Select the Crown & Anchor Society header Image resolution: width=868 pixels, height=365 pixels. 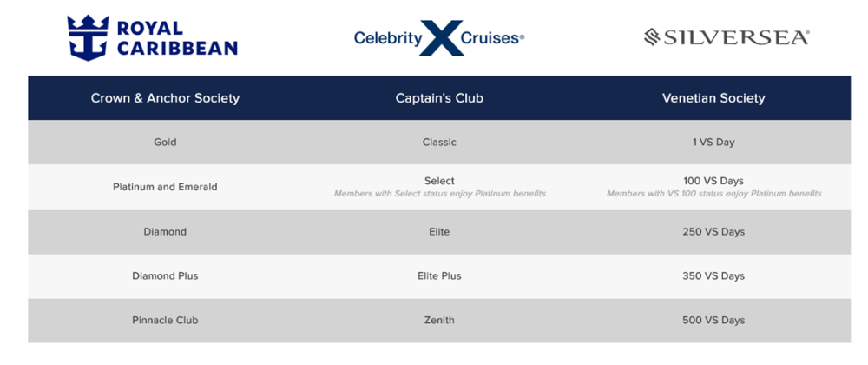(165, 98)
